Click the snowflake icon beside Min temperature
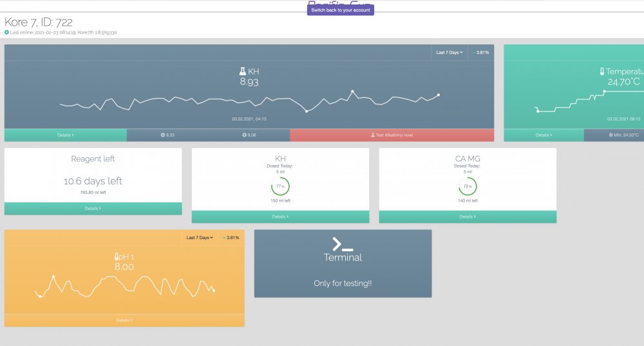 [611, 135]
